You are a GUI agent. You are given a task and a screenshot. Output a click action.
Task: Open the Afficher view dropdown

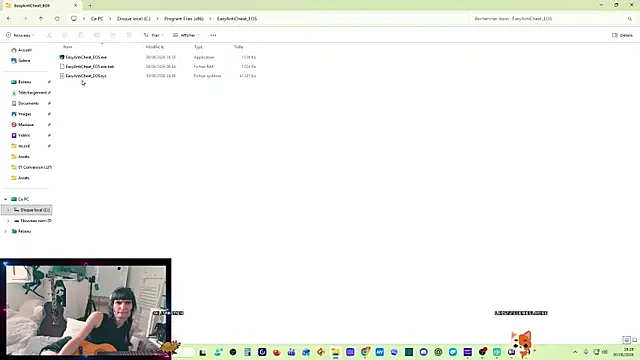(x=186, y=35)
